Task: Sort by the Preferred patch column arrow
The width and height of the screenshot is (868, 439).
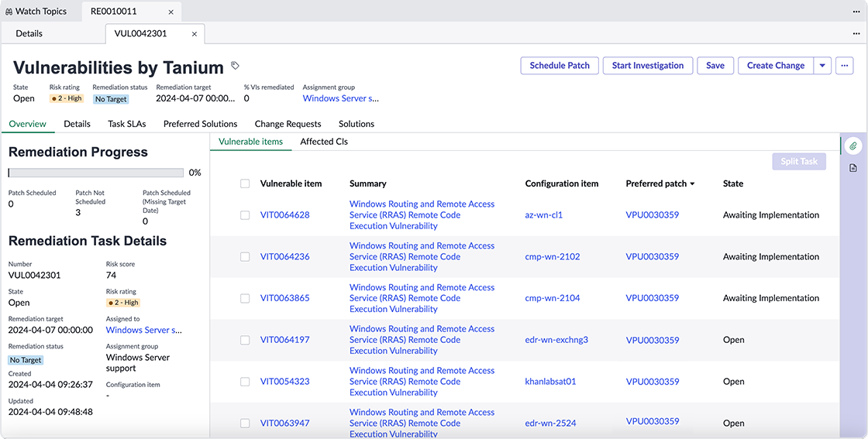Action: click(692, 184)
